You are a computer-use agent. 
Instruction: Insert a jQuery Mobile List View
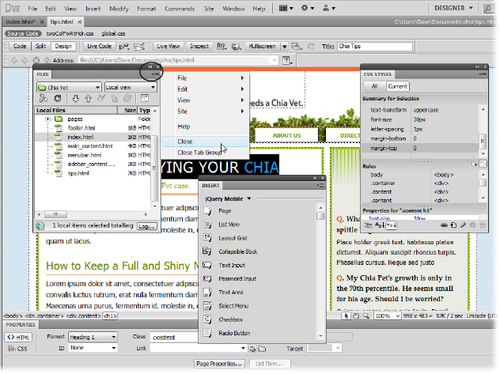[x=229, y=225]
